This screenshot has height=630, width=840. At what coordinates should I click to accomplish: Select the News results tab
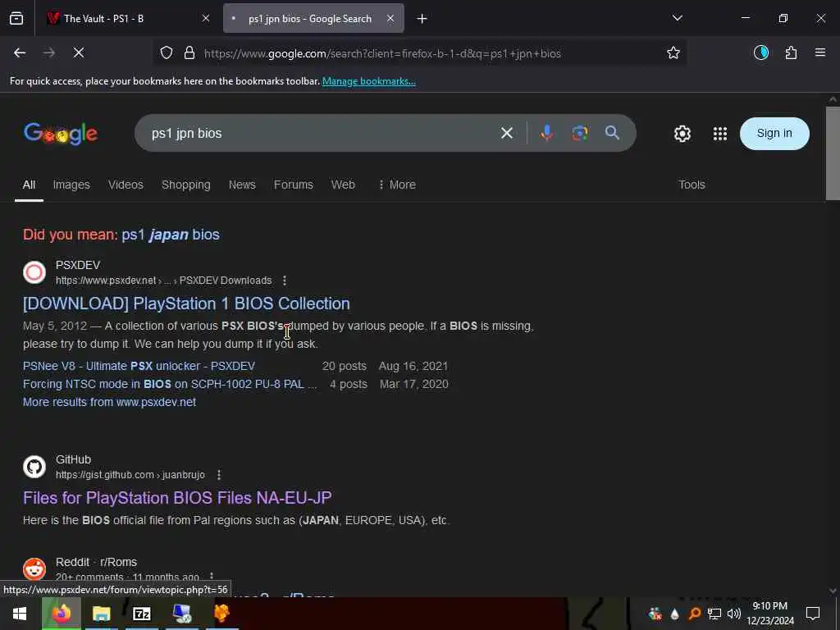[x=242, y=185]
